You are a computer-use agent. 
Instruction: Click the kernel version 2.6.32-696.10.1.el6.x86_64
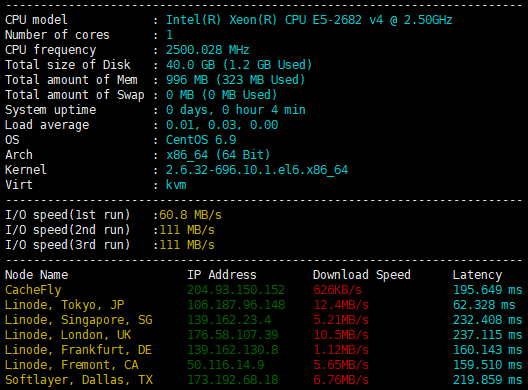coord(257,170)
